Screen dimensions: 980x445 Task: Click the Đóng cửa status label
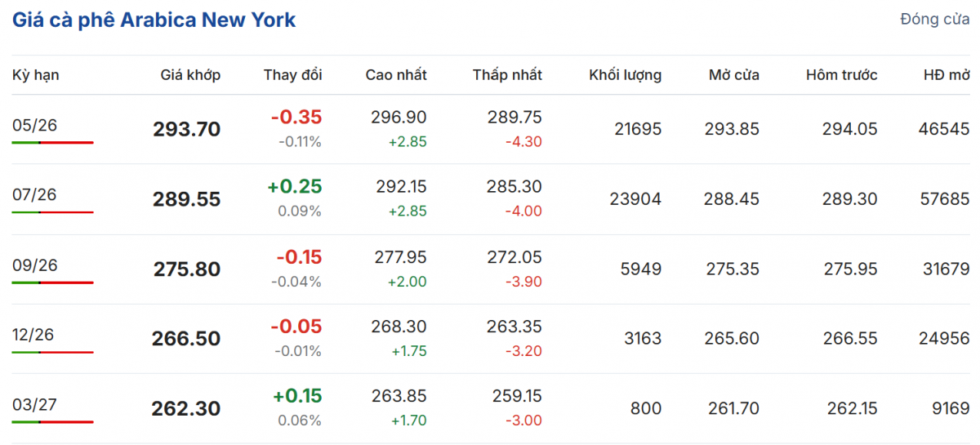[934, 20]
